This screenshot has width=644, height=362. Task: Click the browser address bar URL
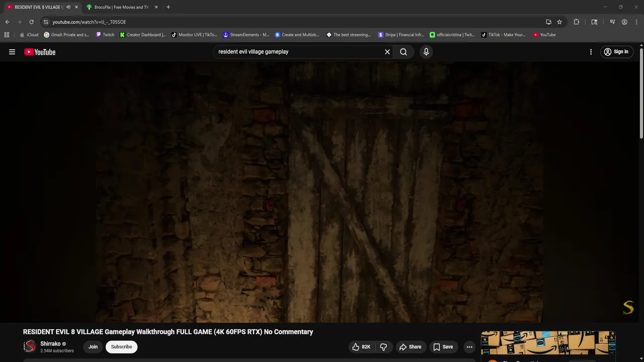point(89,22)
